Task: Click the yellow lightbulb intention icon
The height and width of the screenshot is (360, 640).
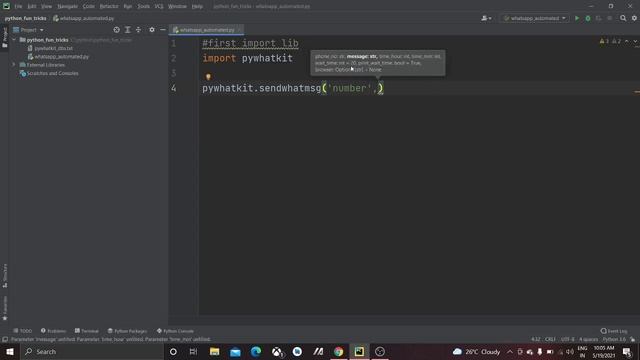Action: coord(208,77)
